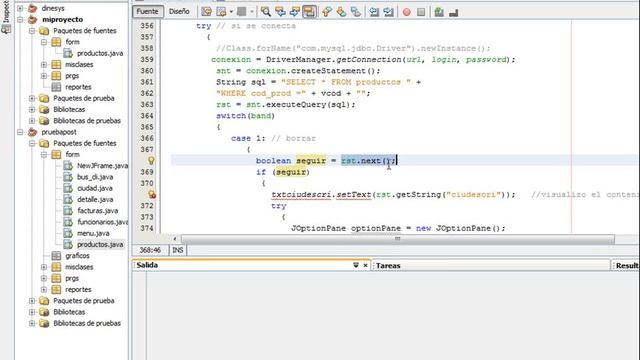This screenshot has height=360, width=640.
Task: Click line number 359 in the gutter
Action: [x=147, y=60]
